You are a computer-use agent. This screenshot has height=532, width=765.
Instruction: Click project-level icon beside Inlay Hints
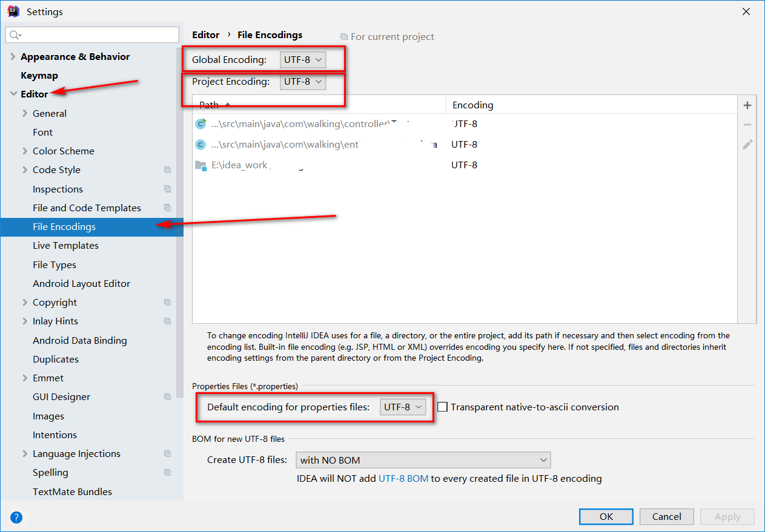click(168, 321)
